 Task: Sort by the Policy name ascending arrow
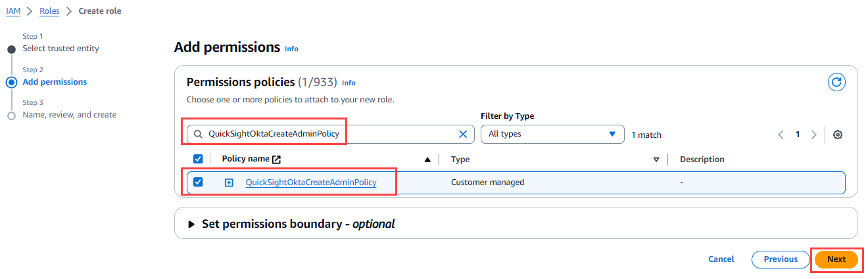click(428, 160)
